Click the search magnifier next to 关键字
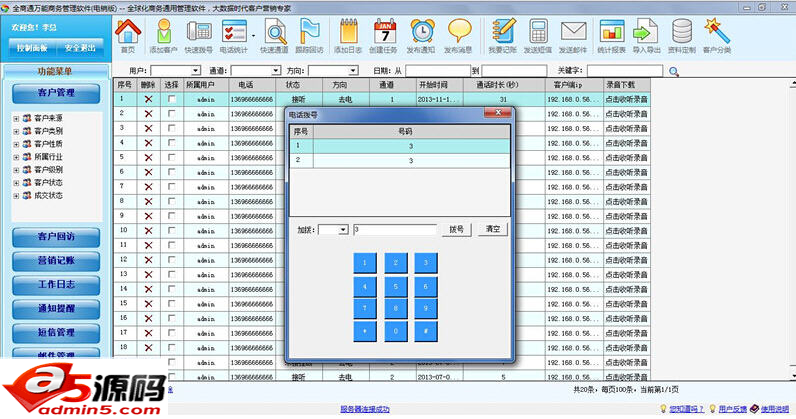Viewport: 796px width, 419px height. point(674,72)
